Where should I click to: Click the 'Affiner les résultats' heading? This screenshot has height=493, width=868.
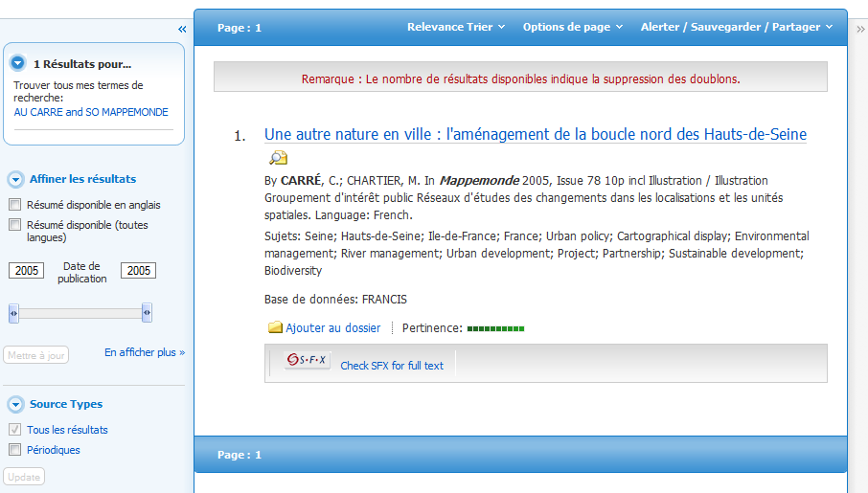[83, 179]
